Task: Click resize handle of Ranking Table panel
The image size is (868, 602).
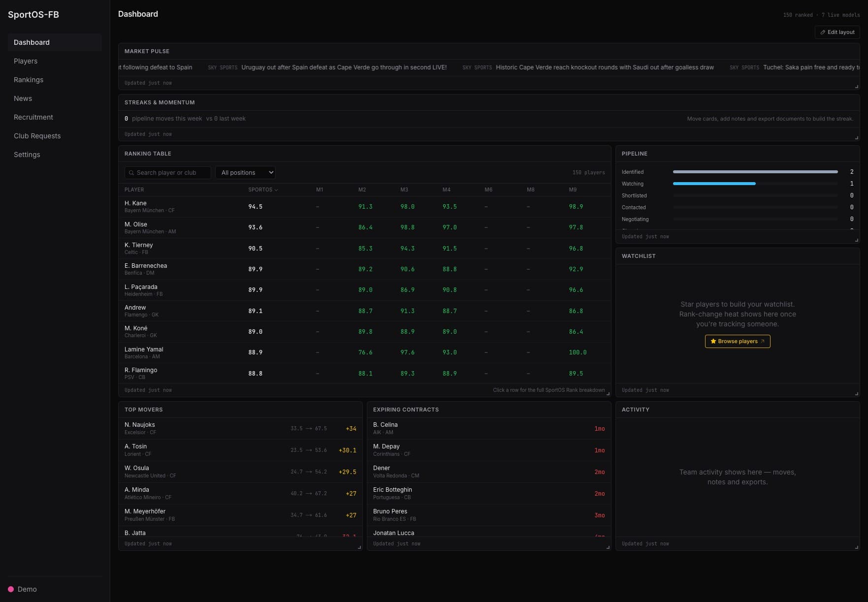Action: [608, 394]
